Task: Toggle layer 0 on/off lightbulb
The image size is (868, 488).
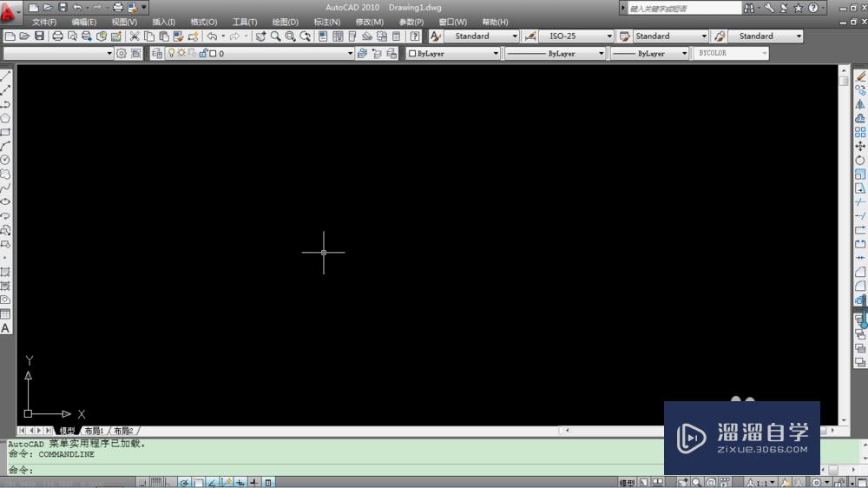Action: tap(171, 53)
